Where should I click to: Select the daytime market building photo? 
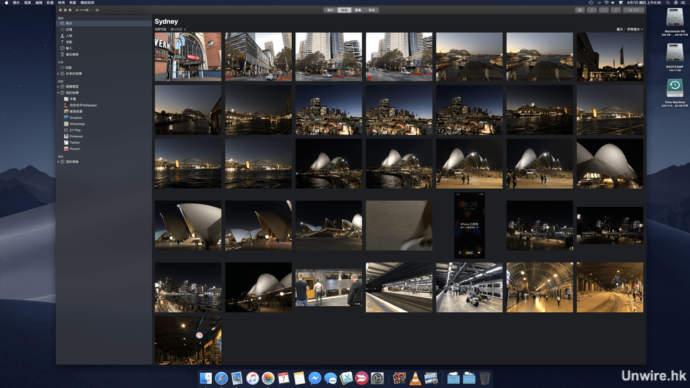[x=188, y=56]
